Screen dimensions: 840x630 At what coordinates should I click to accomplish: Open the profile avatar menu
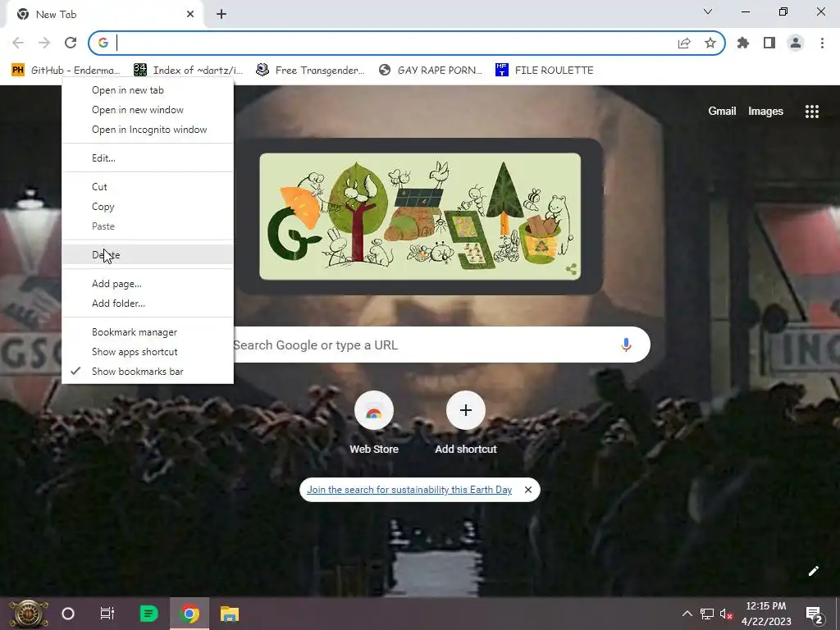[796, 43]
